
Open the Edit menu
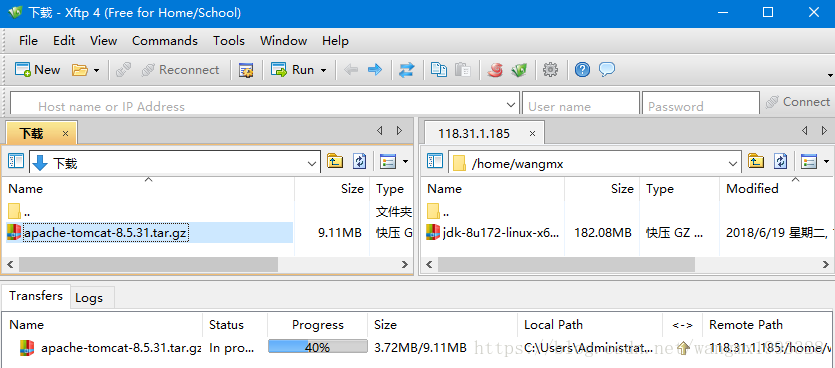tap(64, 41)
